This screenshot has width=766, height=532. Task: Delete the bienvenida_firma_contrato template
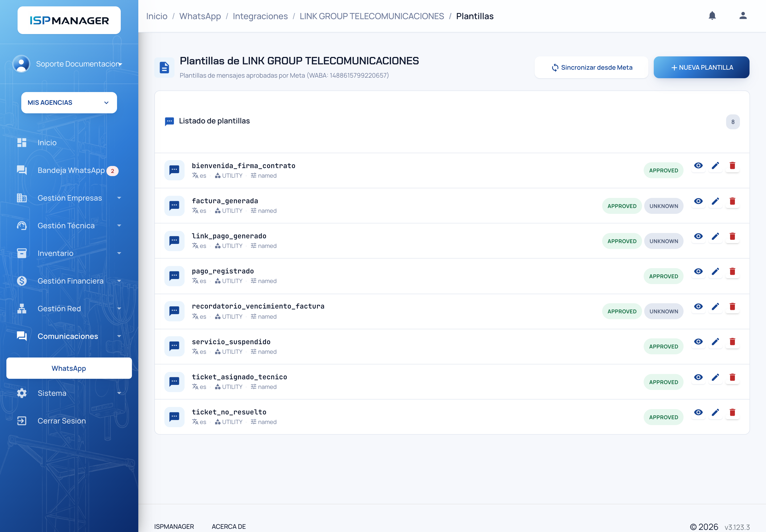click(x=732, y=166)
